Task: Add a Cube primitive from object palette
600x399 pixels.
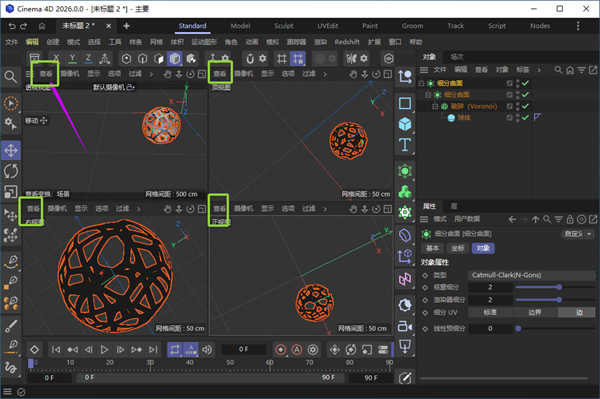Action: 405,124
